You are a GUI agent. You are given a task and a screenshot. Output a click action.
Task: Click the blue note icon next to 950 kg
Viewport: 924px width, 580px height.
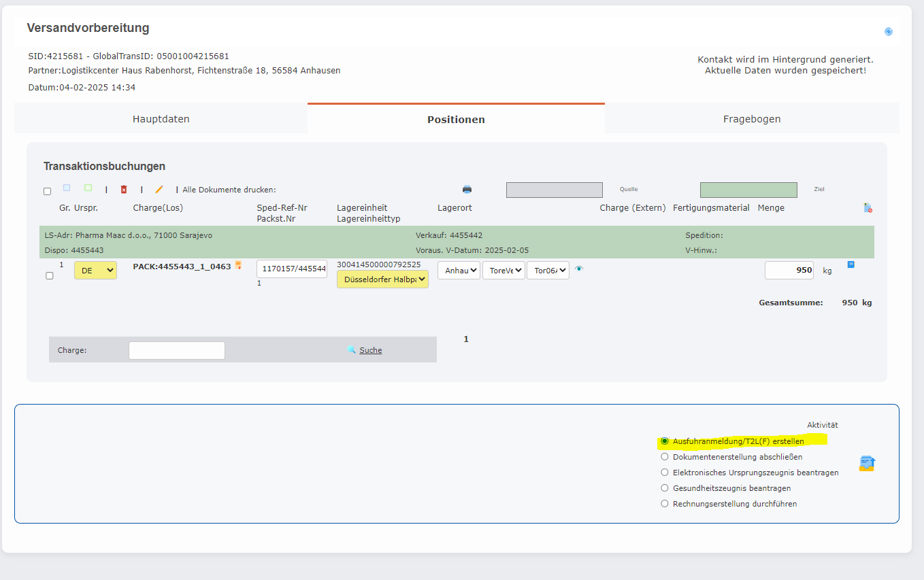[x=851, y=265]
